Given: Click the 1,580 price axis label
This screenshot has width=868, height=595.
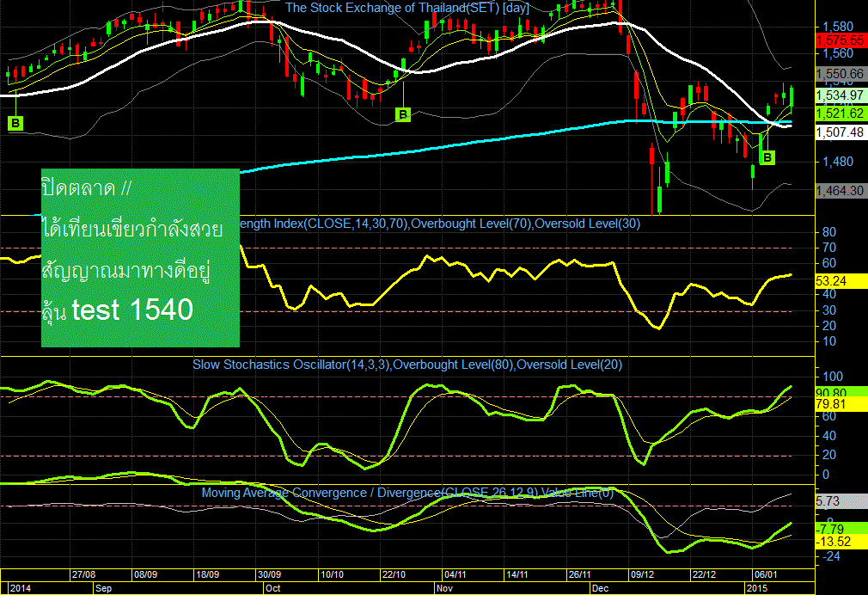Looking at the screenshot, I should point(838,27).
